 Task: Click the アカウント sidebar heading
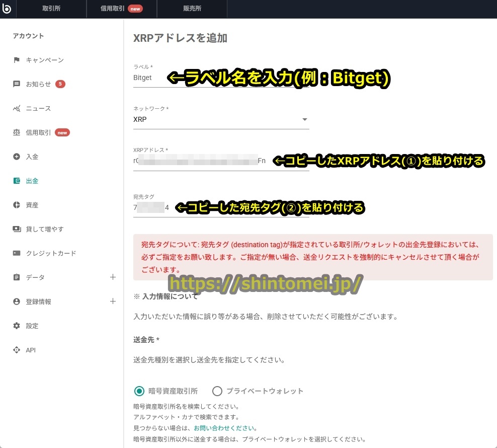[29, 36]
